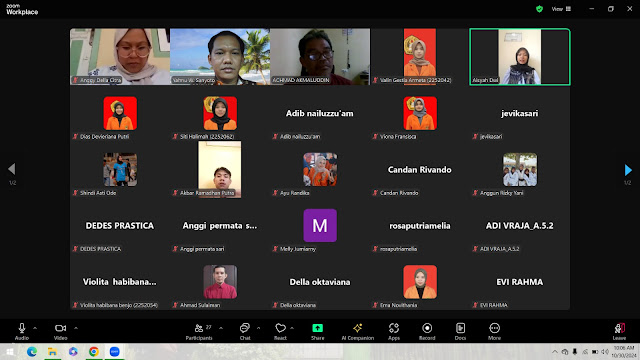Toggle the Video camera
This screenshot has width=640, height=360.
[60, 331]
